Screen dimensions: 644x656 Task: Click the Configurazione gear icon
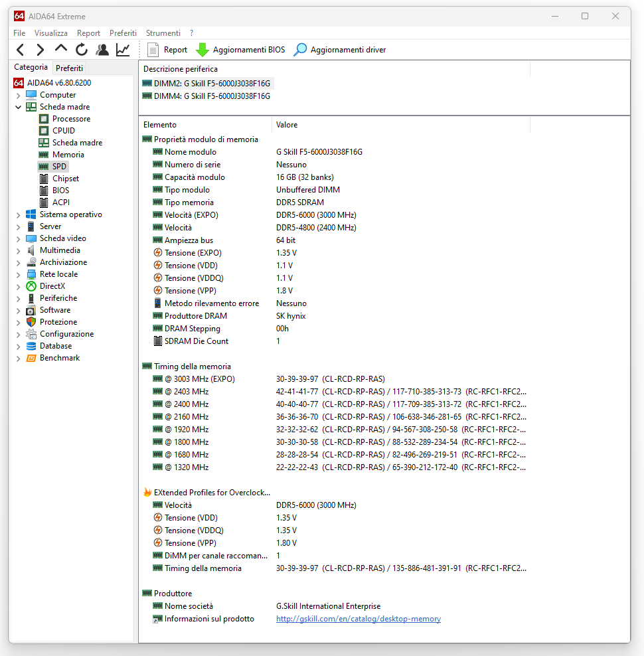point(31,334)
